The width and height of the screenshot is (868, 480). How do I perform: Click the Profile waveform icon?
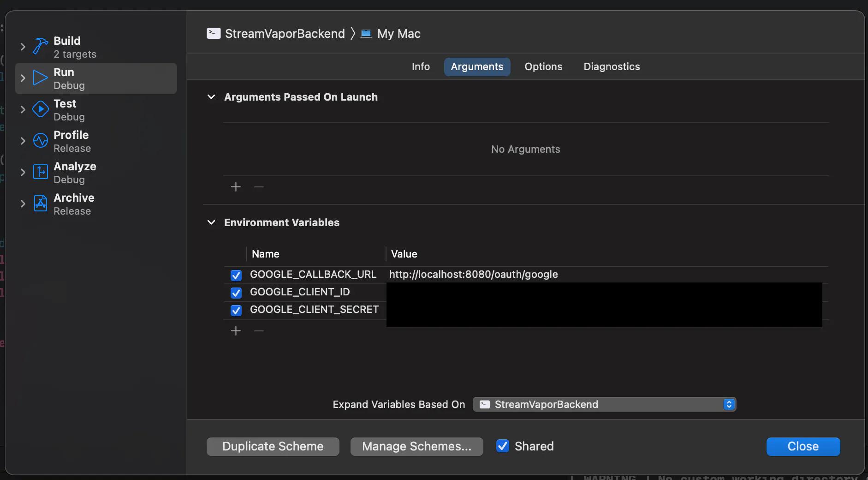click(41, 140)
